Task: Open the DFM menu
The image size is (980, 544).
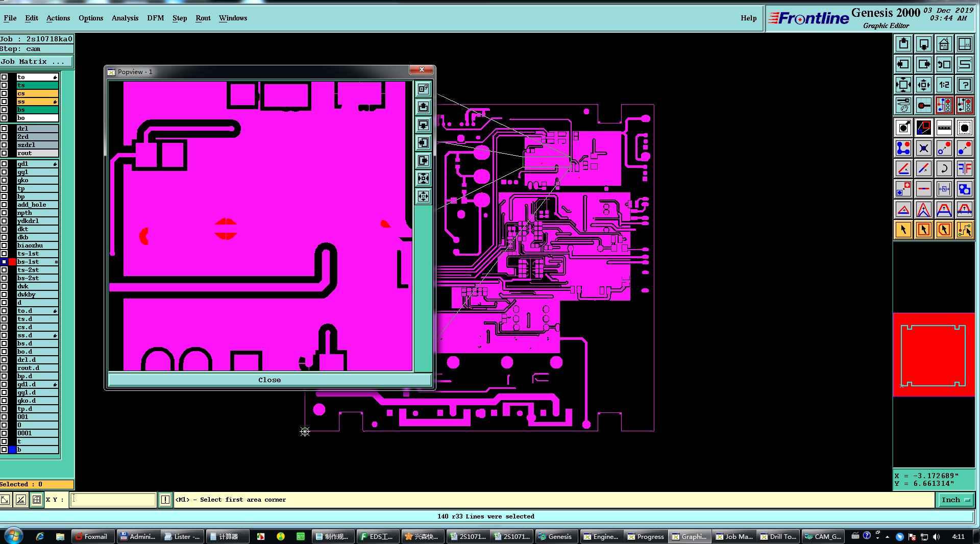Action: (x=156, y=18)
